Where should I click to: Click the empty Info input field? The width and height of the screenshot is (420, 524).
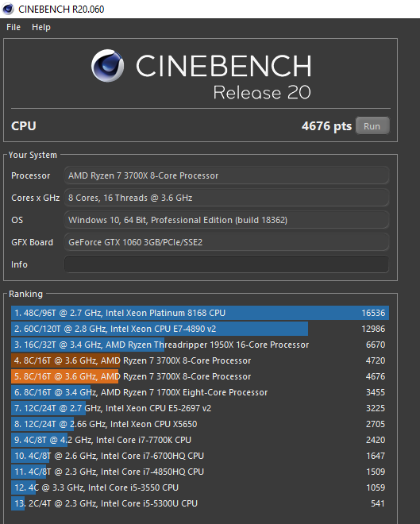226,264
